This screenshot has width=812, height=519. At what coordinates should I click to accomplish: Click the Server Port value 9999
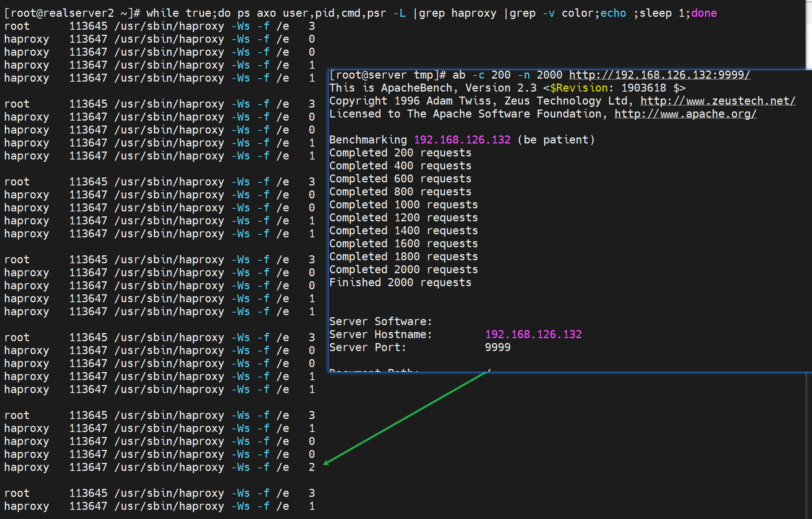(497, 347)
